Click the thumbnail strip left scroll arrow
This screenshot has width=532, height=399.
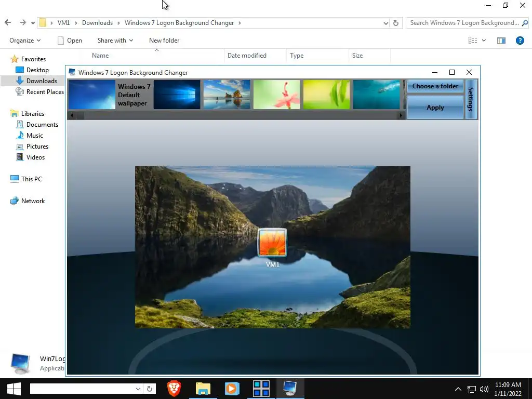pos(72,115)
